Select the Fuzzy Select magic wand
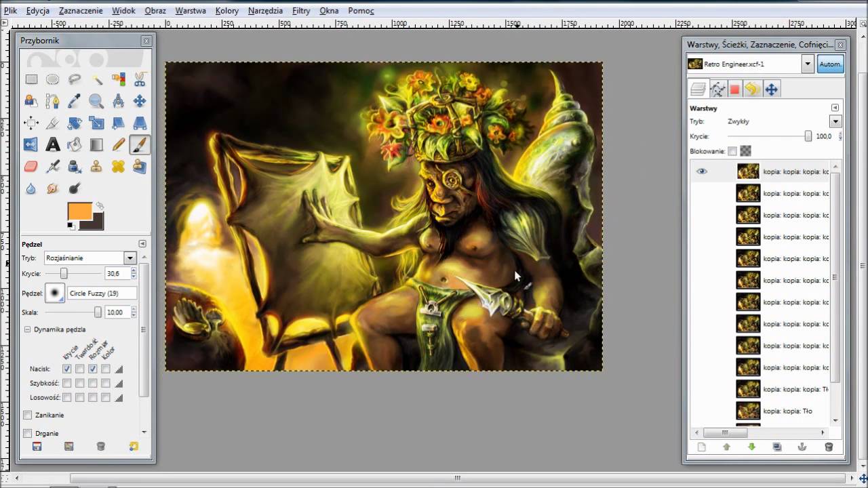The height and width of the screenshot is (488, 868). [96, 79]
